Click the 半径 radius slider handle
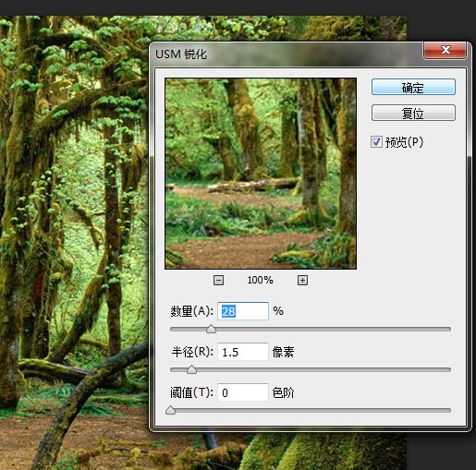 tap(191, 369)
